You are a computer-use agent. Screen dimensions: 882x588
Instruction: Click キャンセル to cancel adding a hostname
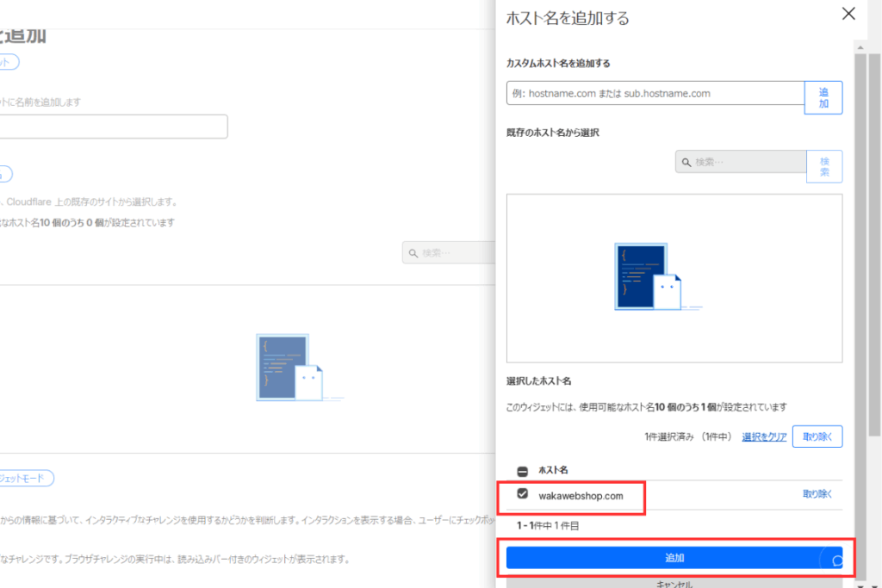pyautogui.click(x=674, y=582)
